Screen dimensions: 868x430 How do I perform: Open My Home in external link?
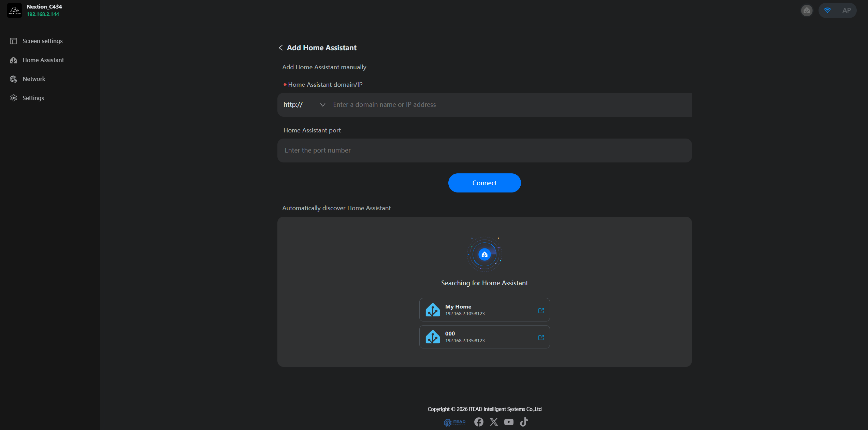point(541,310)
